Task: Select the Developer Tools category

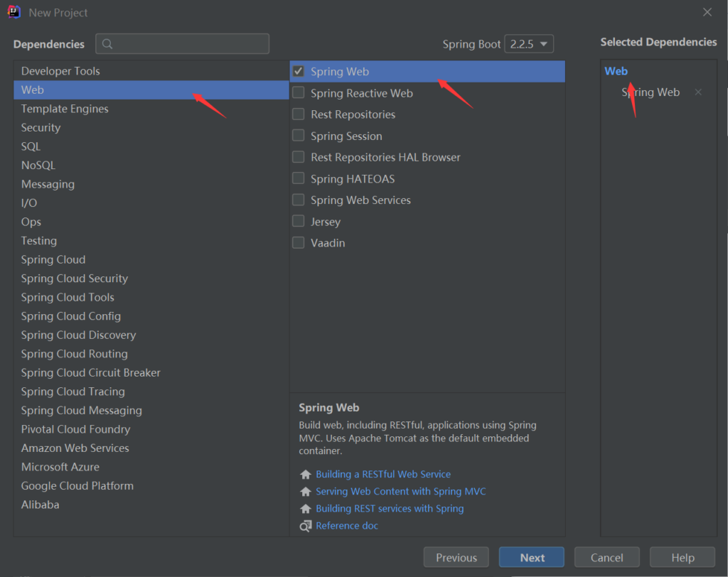Action: click(151, 71)
